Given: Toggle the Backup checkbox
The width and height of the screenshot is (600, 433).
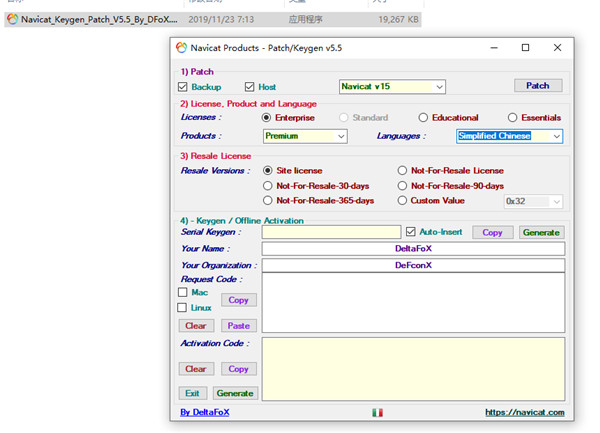Looking at the screenshot, I should tap(183, 87).
